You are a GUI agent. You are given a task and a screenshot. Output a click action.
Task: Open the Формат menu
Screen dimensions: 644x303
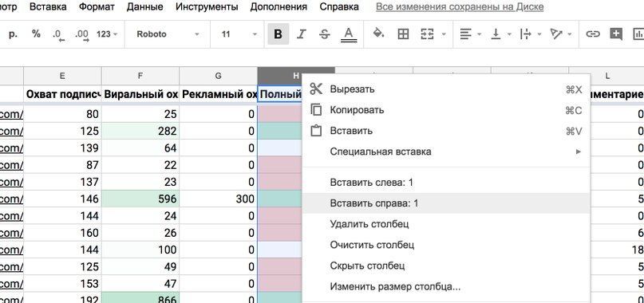[97, 7]
